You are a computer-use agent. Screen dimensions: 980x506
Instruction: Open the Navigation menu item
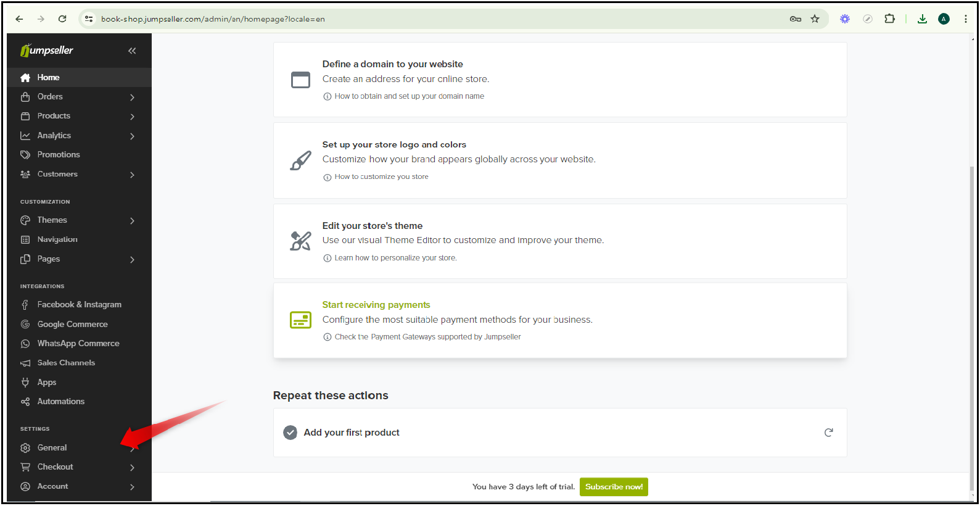tap(79, 239)
